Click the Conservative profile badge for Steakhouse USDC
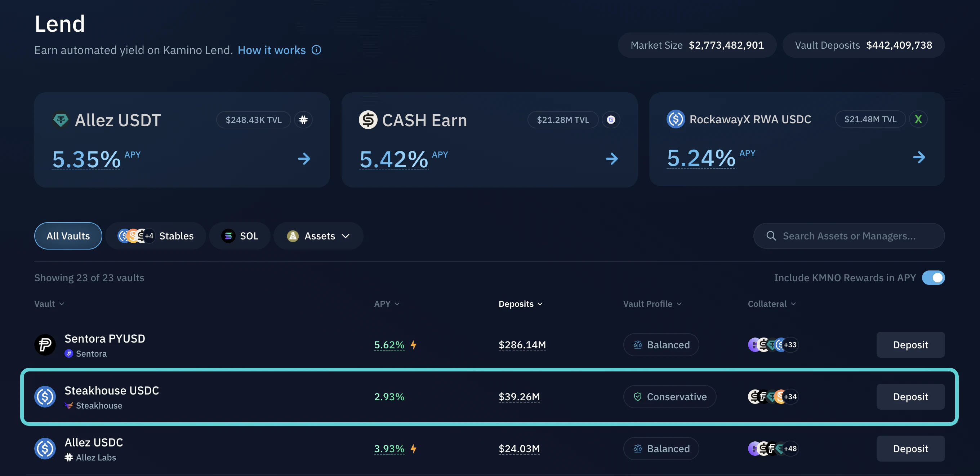 [x=669, y=396]
